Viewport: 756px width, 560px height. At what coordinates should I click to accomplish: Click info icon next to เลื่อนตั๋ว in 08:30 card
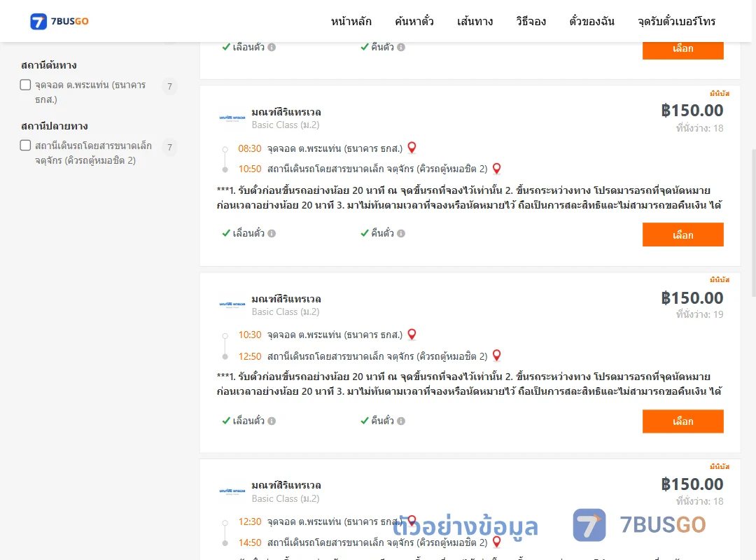(272, 234)
